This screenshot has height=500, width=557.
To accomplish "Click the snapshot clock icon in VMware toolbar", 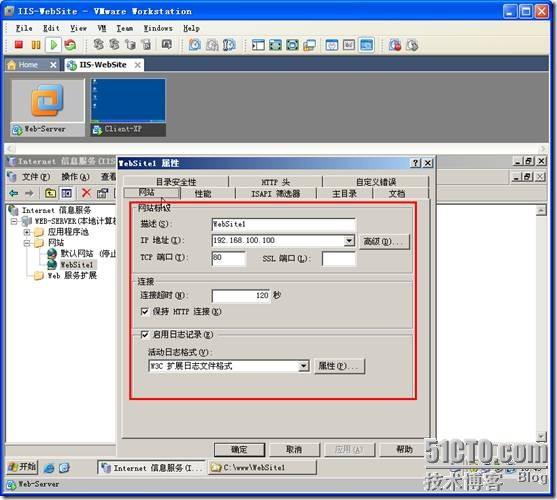I will (194, 45).
